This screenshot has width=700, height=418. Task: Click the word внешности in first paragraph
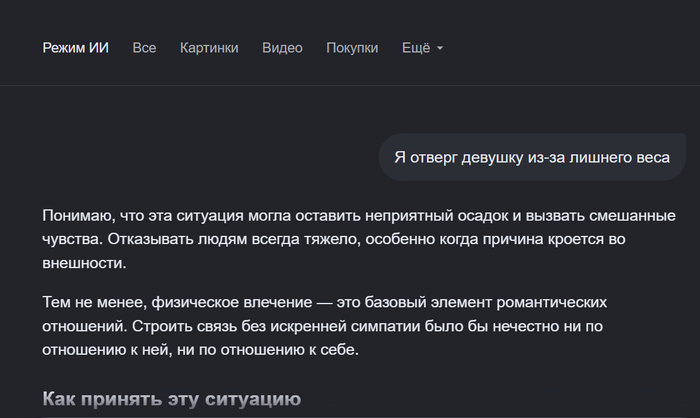coord(84,263)
